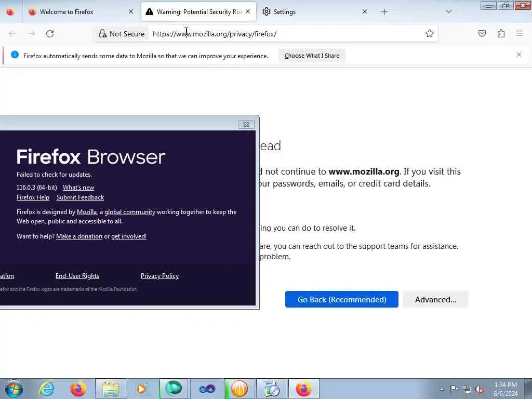532x399 pixels.
Task: Click the Failed to check for updates text
Action: coord(54,175)
